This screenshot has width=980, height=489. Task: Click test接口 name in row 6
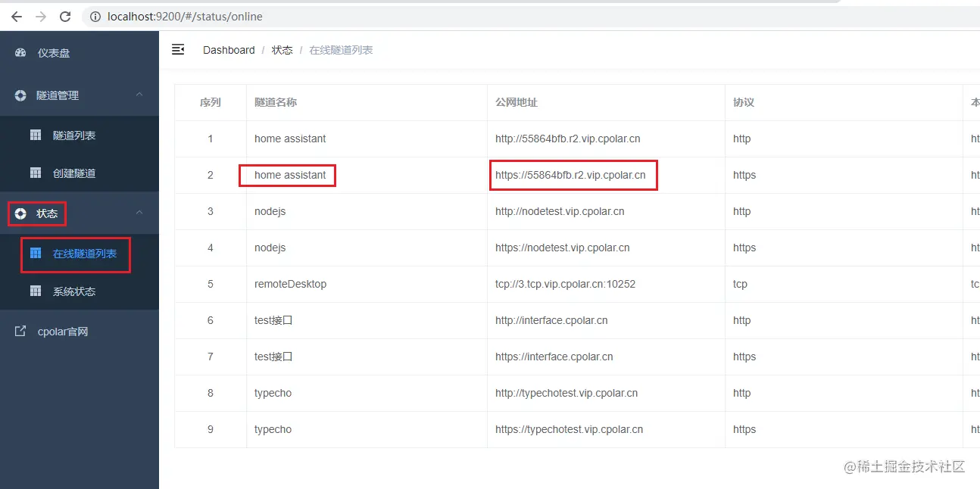pyautogui.click(x=273, y=320)
